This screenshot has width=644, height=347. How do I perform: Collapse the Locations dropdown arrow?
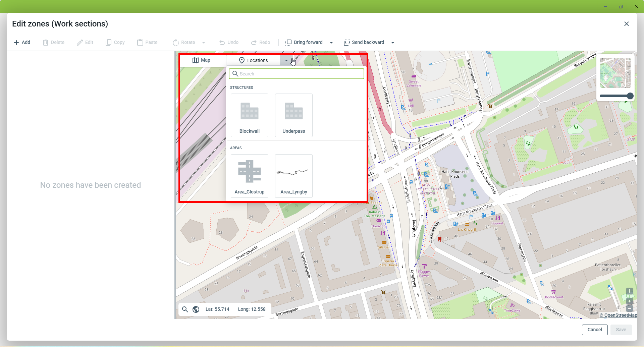[286, 60]
